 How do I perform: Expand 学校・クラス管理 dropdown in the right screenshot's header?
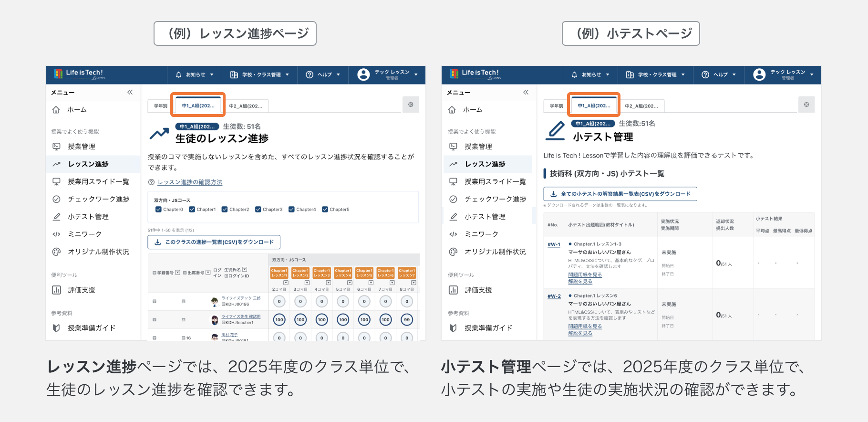(x=657, y=75)
